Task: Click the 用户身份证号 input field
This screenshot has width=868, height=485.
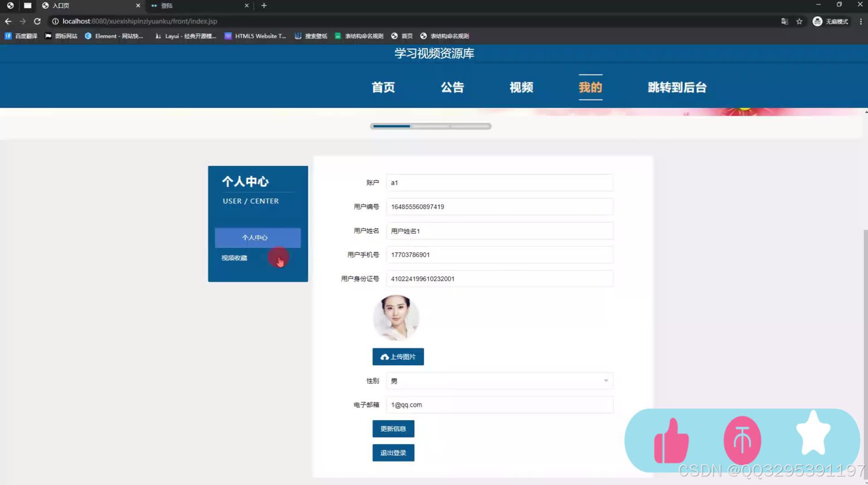Action: 500,279
